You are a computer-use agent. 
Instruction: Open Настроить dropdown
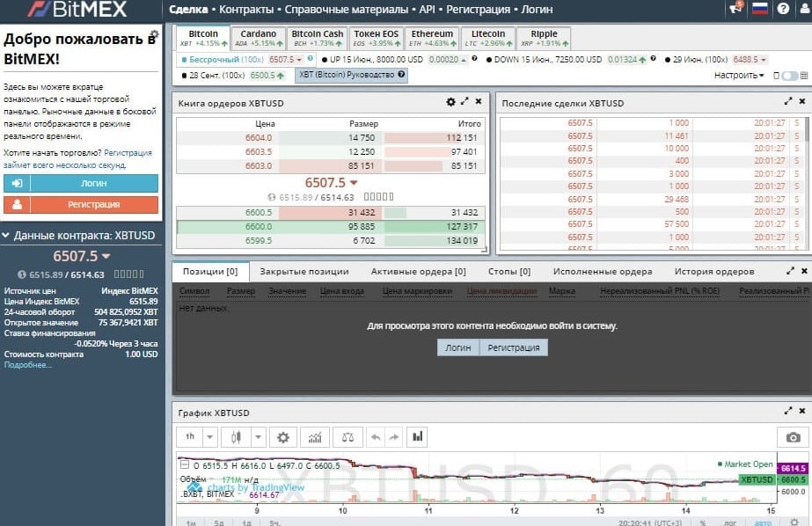(739, 75)
